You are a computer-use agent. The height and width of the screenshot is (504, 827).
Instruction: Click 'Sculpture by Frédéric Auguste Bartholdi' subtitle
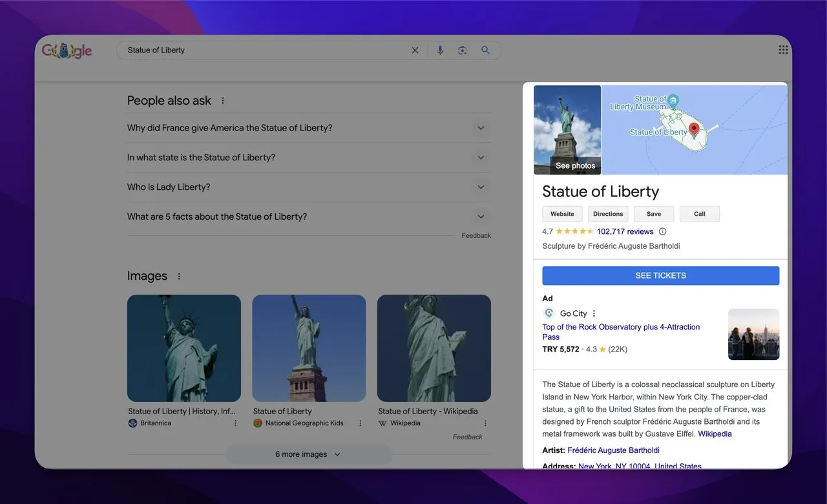611,246
